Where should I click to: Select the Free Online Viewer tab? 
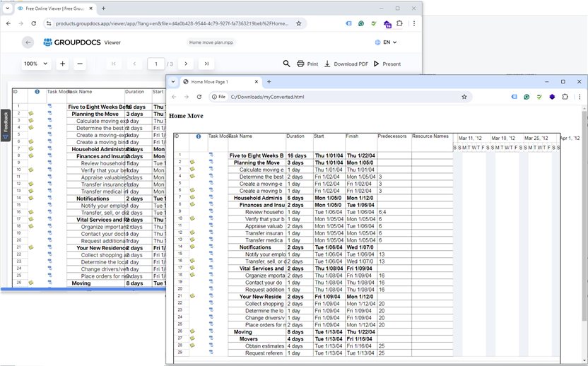coord(54,8)
